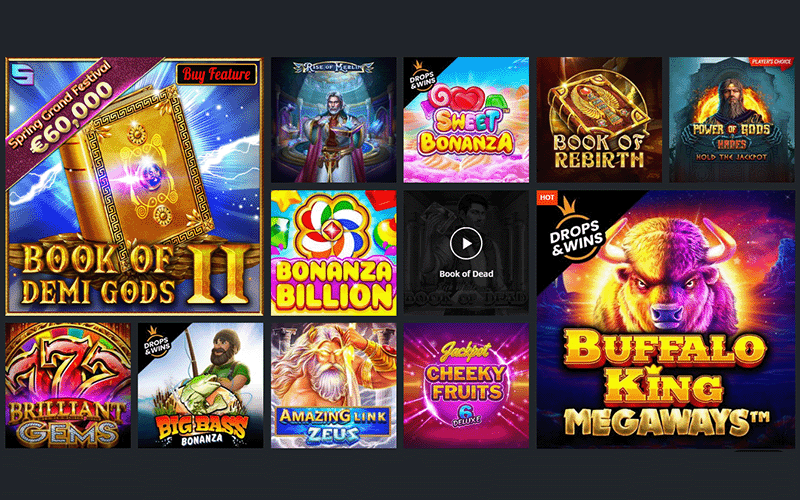Select the Power of Gods Hades game
This screenshot has width=800, height=500.
[x=732, y=120]
